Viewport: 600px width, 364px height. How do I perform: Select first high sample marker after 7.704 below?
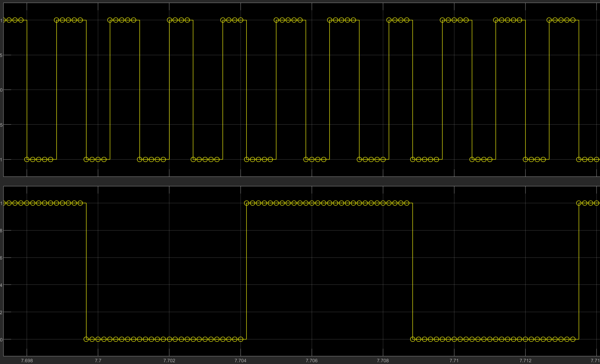point(246,203)
